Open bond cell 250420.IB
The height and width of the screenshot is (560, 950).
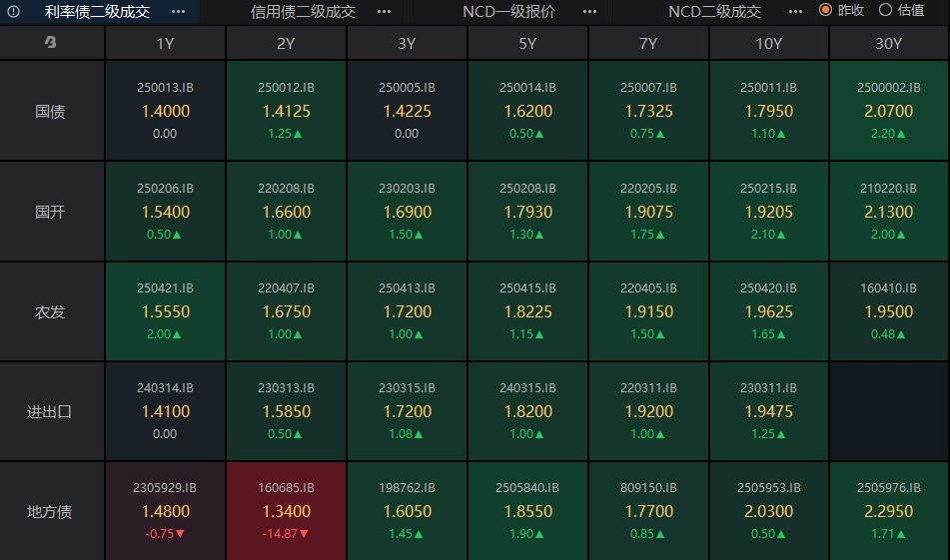click(769, 311)
